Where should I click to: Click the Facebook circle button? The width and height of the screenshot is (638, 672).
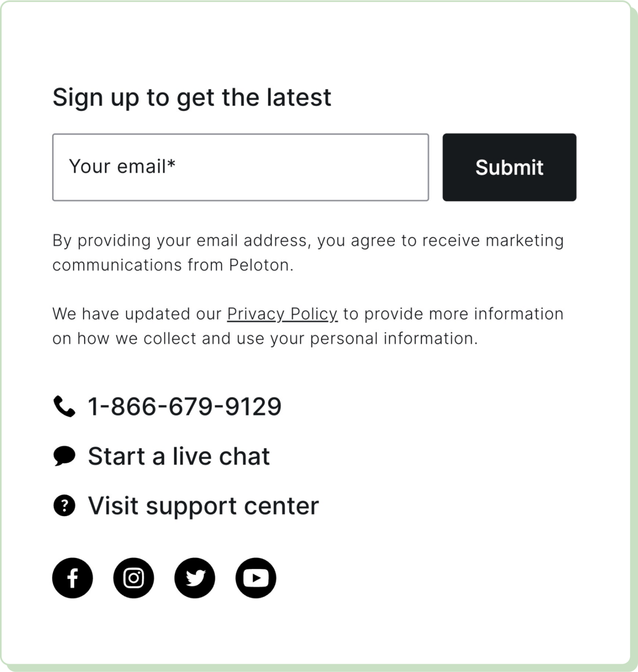click(73, 577)
